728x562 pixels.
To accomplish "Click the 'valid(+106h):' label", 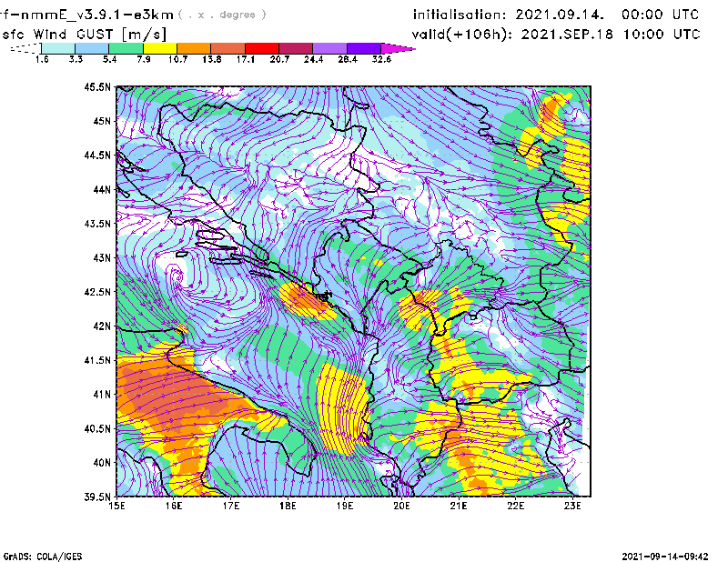I will pos(463,35).
